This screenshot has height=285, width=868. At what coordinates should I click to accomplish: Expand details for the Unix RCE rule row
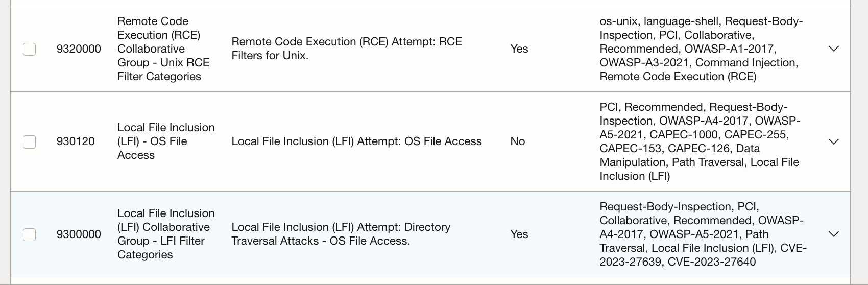pyautogui.click(x=833, y=49)
